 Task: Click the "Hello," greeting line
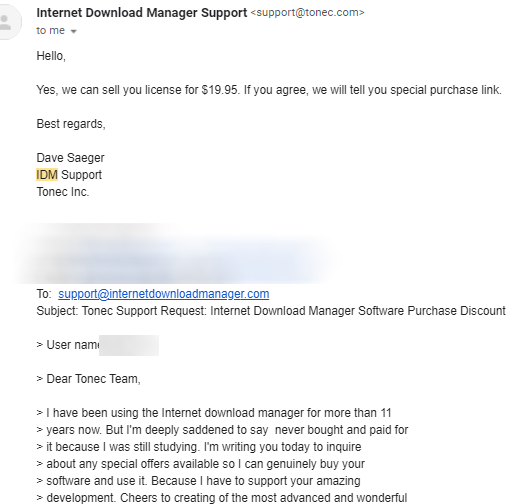coord(51,56)
